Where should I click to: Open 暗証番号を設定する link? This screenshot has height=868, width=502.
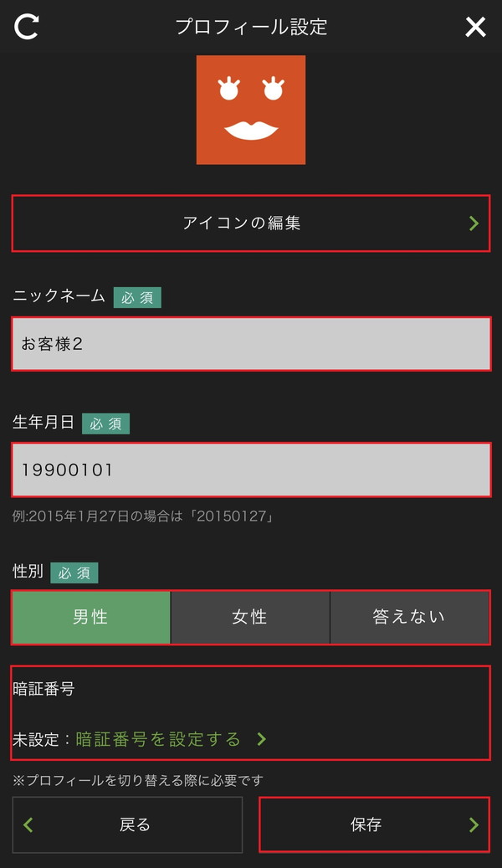158,739
